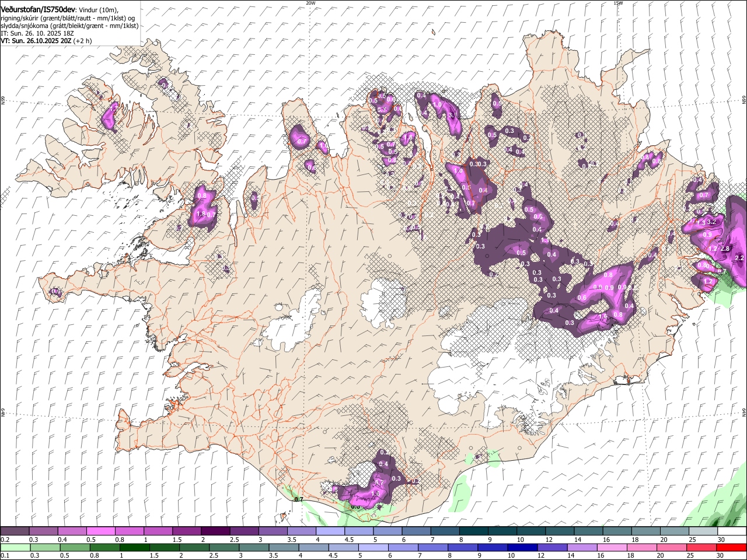Click the 'VT: Sun. 26.10.2025 20Z (+2 h)' line
Viewport: 747px width, 560px height.
[46, 41]
